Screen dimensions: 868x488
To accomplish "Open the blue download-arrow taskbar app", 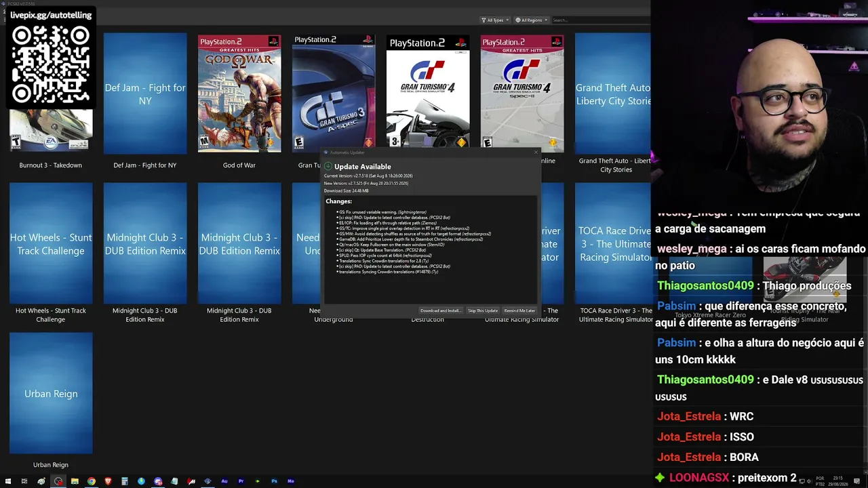I will [141, 481].
